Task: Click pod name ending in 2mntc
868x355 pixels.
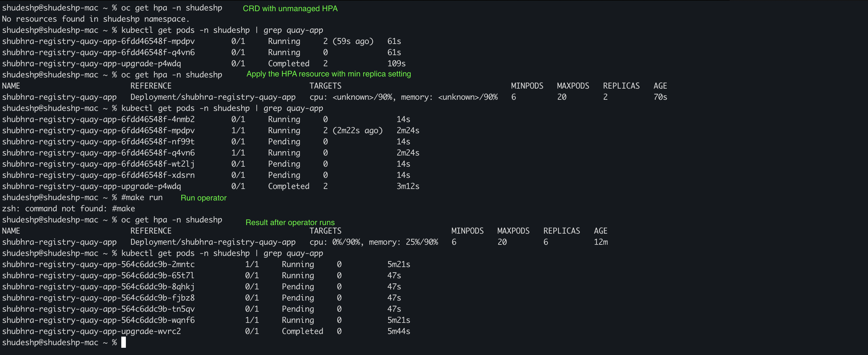Action: [x=98, y=264]
